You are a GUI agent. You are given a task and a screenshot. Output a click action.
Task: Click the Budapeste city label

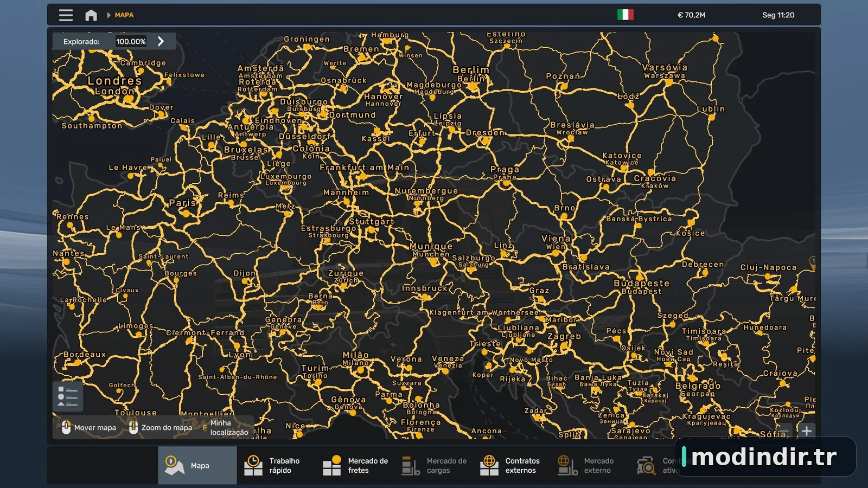641,283
